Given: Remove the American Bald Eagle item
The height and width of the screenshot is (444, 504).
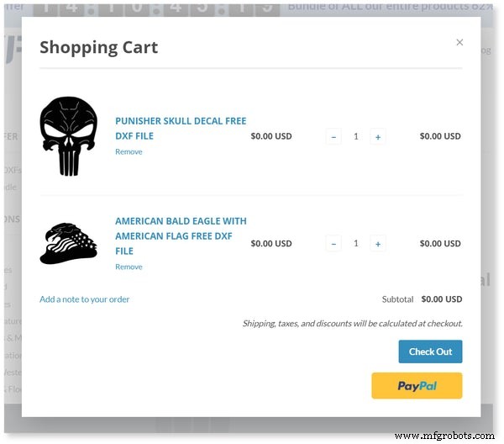Looking at the screenshot, I should pos(129,267).
